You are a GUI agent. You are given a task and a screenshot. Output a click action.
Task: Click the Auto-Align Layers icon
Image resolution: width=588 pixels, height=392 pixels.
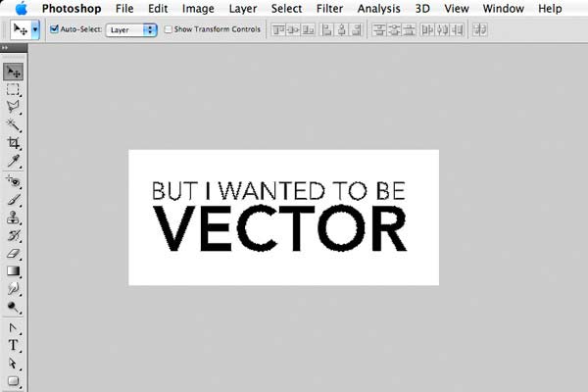(x=479, y=29)
